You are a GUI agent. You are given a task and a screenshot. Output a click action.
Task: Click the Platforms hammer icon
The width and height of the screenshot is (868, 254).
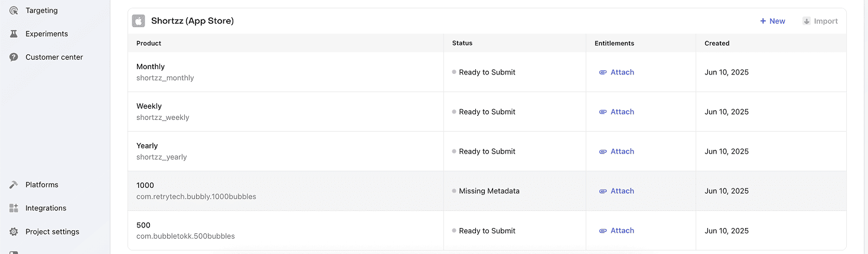[x=14, y=185]
